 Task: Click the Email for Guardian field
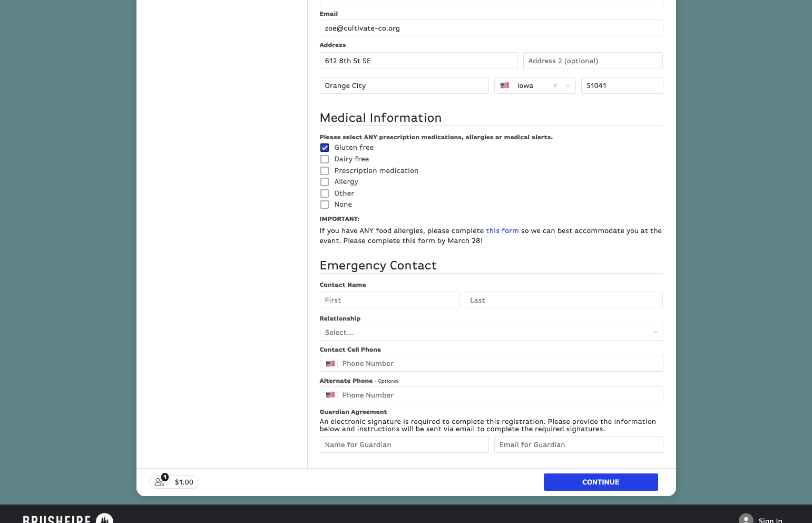coord(579,444)
